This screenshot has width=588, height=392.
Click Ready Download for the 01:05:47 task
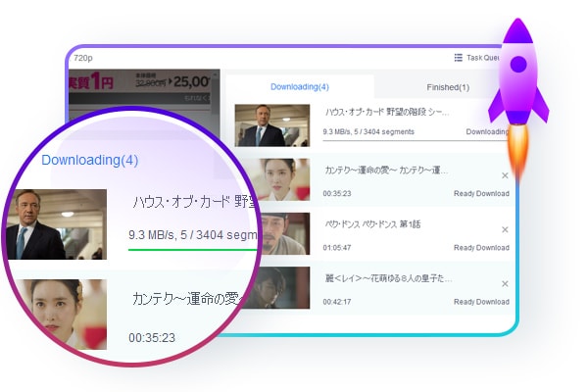click(481, 248)
